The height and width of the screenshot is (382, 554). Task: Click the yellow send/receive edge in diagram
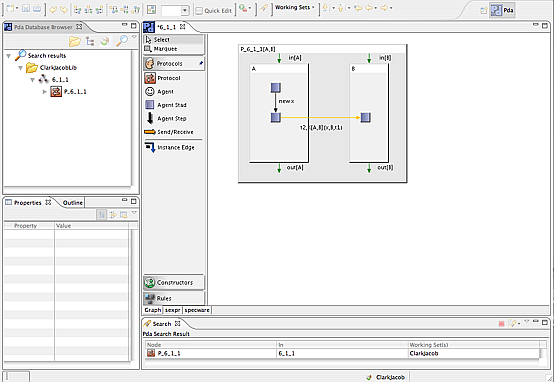point(320,118)
